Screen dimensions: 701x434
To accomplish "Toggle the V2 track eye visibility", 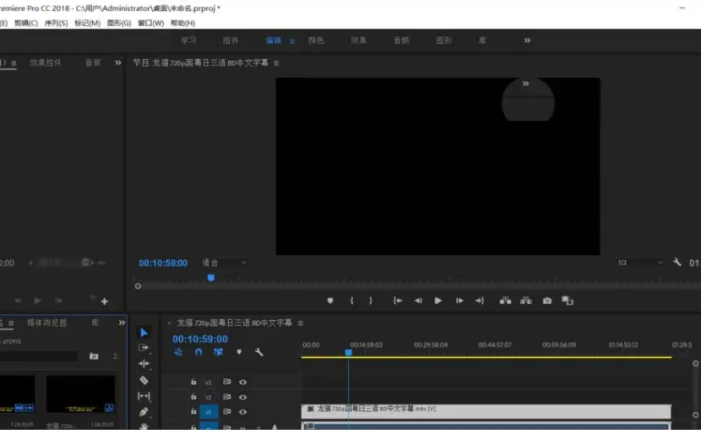I will pos(242,396).
